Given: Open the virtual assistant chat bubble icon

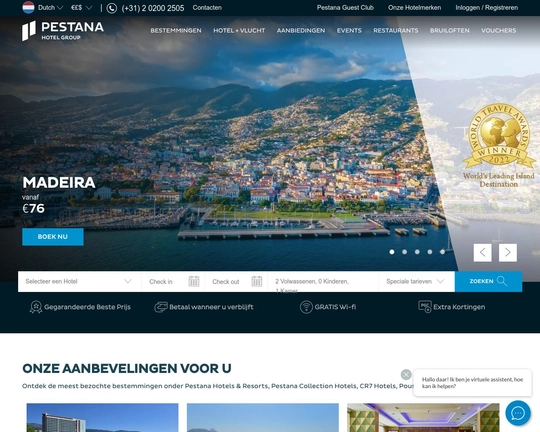Looking at the screenshot, I should pyautogui.click(x=518, y=413).
